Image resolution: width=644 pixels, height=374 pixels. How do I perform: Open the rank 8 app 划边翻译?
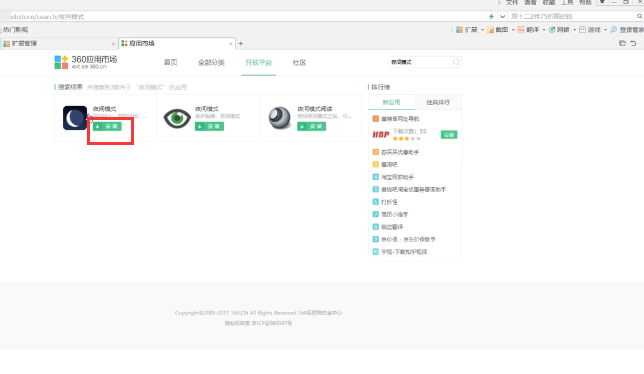[392, 227]
